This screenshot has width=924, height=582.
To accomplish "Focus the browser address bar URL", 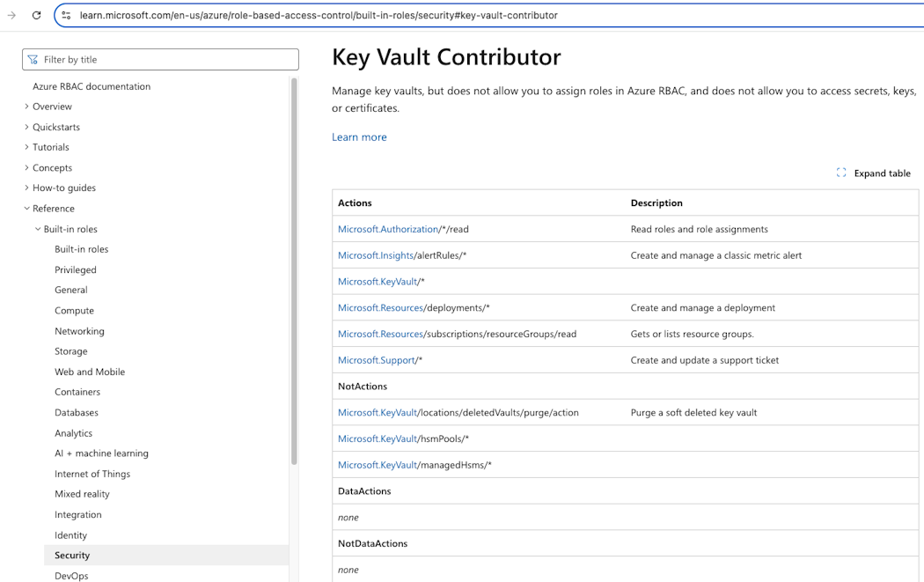I will pyautogui.click(x=319, y=15).
